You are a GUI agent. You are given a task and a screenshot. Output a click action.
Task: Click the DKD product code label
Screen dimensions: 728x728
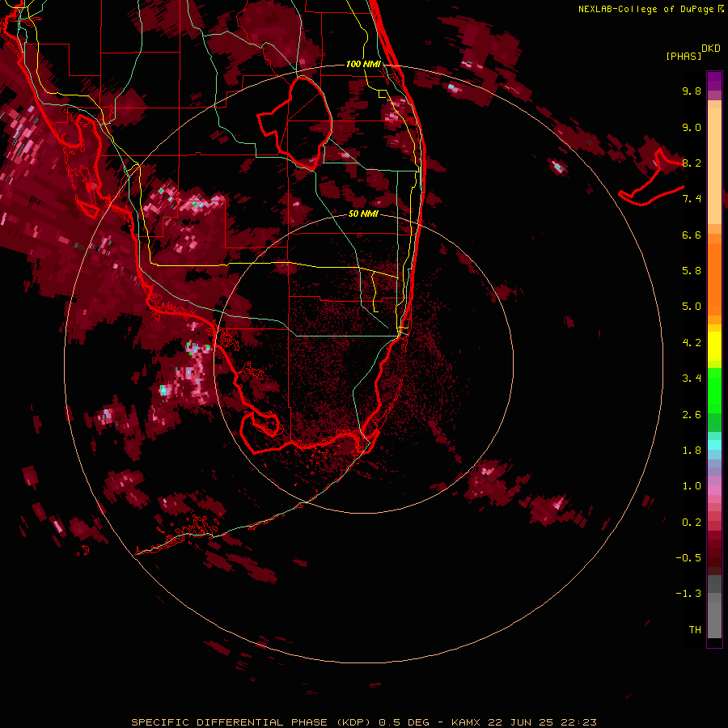point(711,49)
